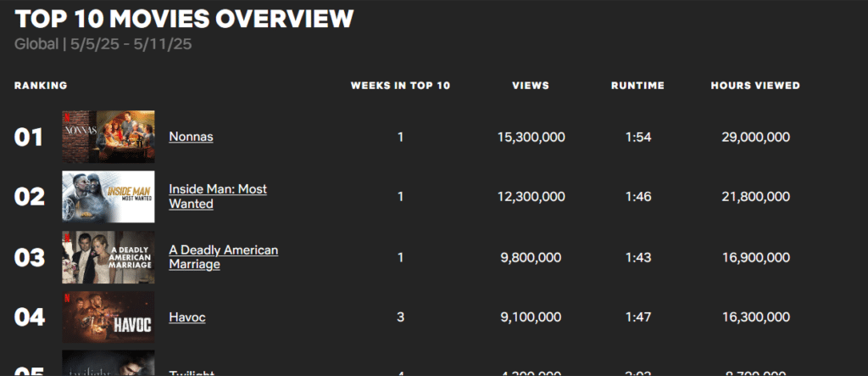The height and width of the screenshot is (376, 868).
Task: Click the Global date range subtitle
Action: pos(103,44)
